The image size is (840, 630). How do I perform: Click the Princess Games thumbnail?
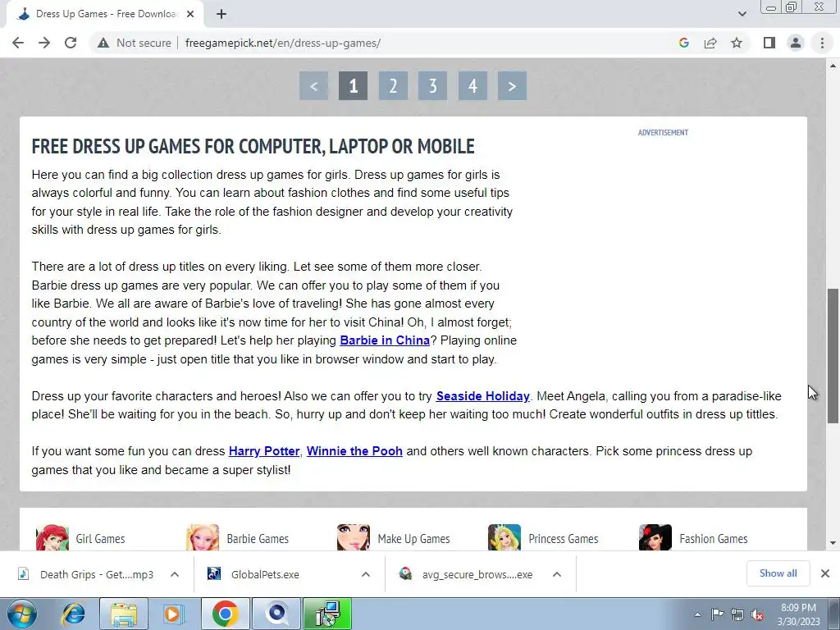point(504,537)
